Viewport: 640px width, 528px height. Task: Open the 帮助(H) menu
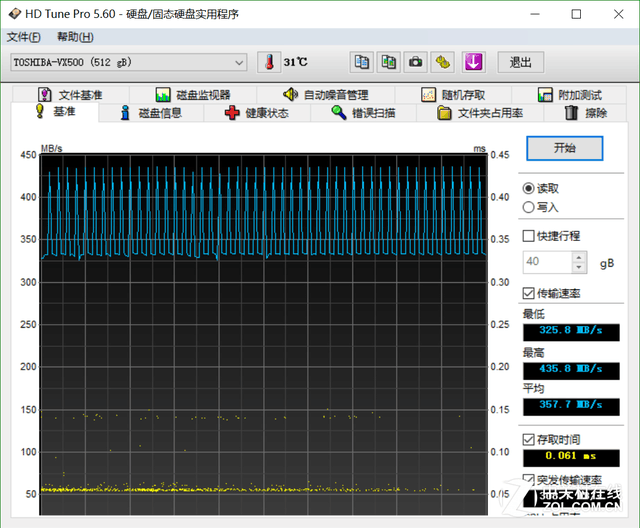pyautogui.click(x=75, y=37)
